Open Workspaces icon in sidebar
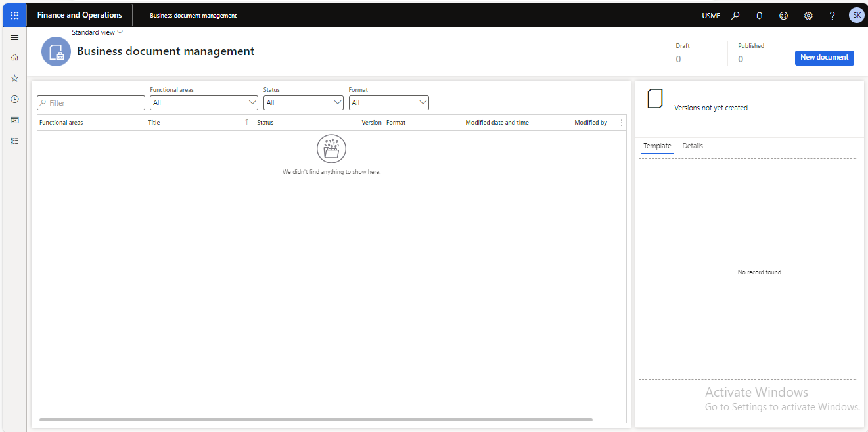Screen dimensions: 868x432 14,120
